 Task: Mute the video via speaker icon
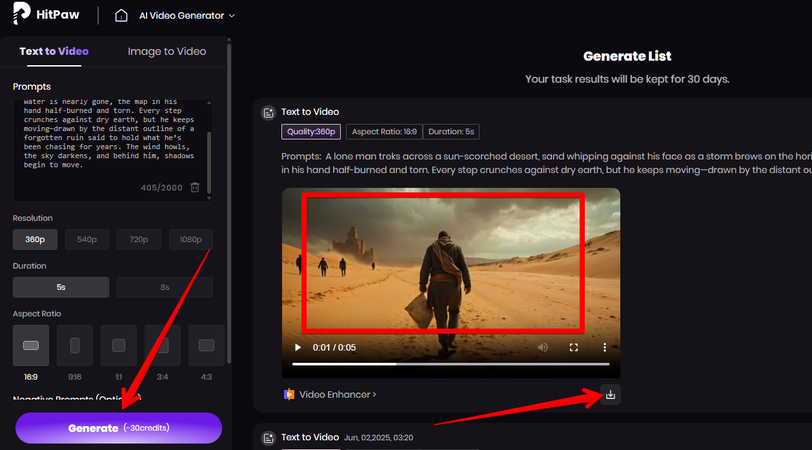pos(543,347)
